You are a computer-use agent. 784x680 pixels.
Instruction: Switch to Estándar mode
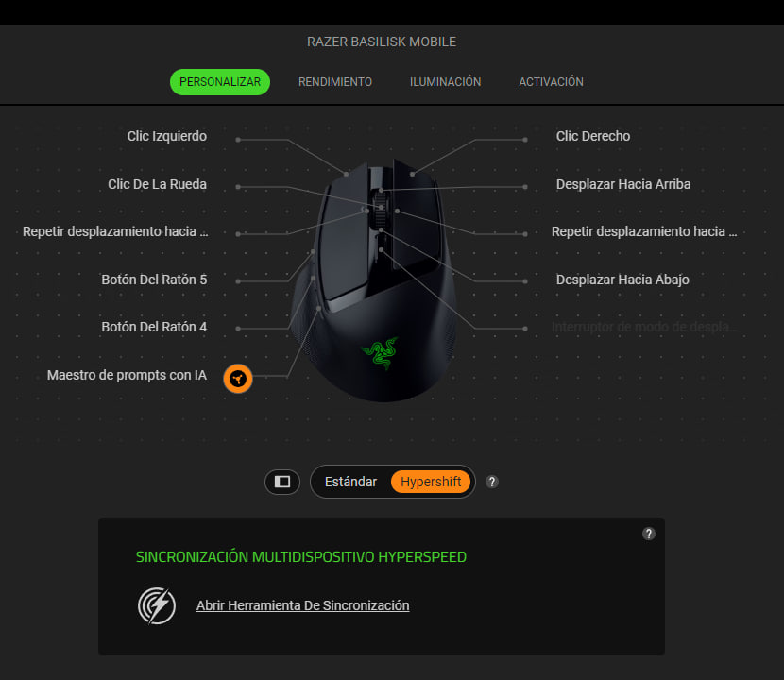(350, 482)
